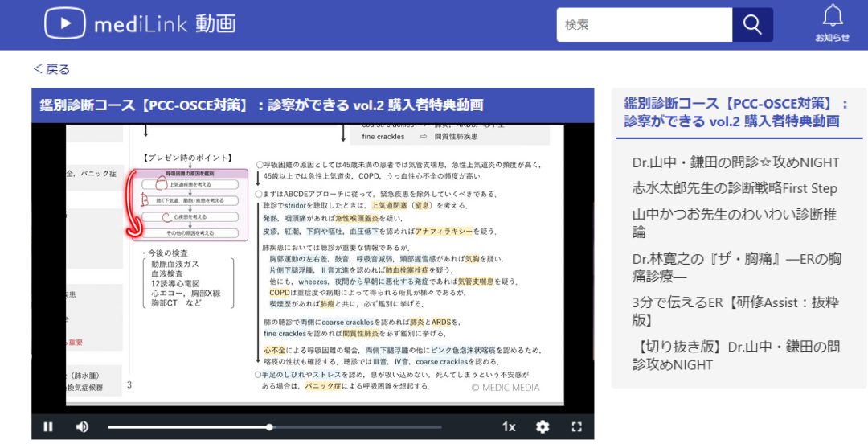Open Dr.山中・鎌田の問診☆攻めNIGHT

[x=735, y=162]
